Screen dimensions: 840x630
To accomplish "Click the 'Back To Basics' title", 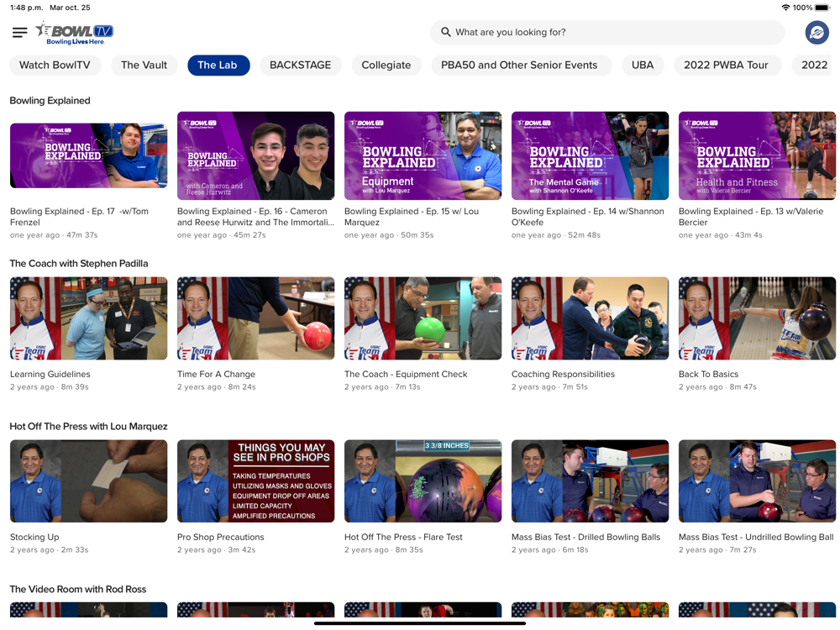I will [x=708, y=374].
